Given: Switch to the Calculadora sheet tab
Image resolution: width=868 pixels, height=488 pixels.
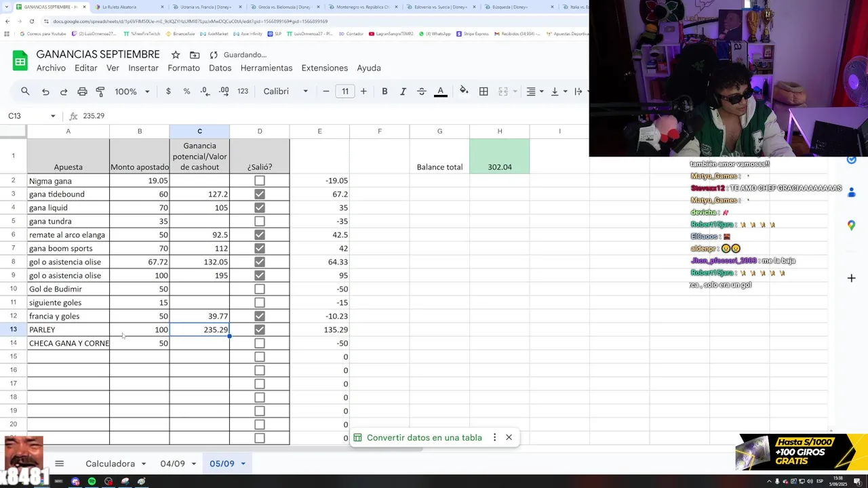Looking at the screenshot, I should (x=110, y=464).
